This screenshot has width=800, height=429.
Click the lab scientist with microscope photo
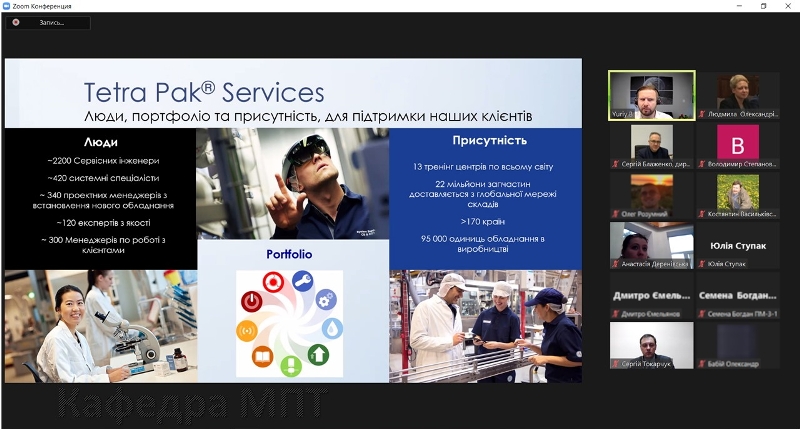pos(101,326)
